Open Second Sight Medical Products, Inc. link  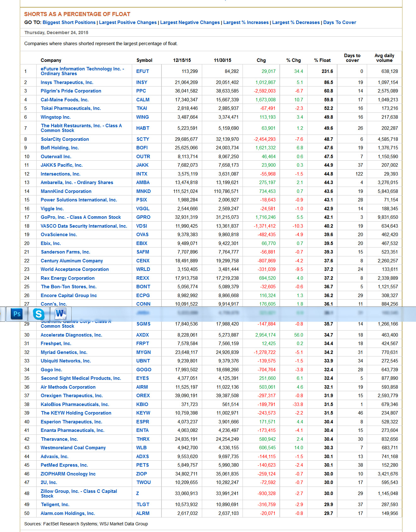click(81, 378)
